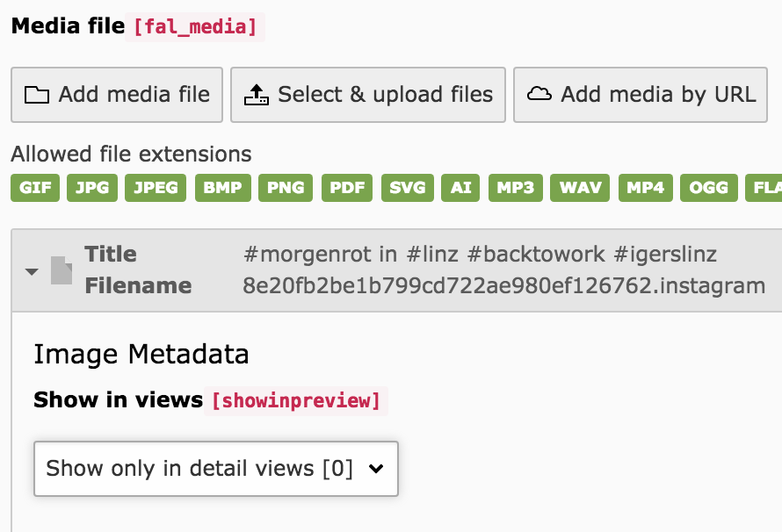
Task: Click the Add media file button
Action: [x=117, y=95]
